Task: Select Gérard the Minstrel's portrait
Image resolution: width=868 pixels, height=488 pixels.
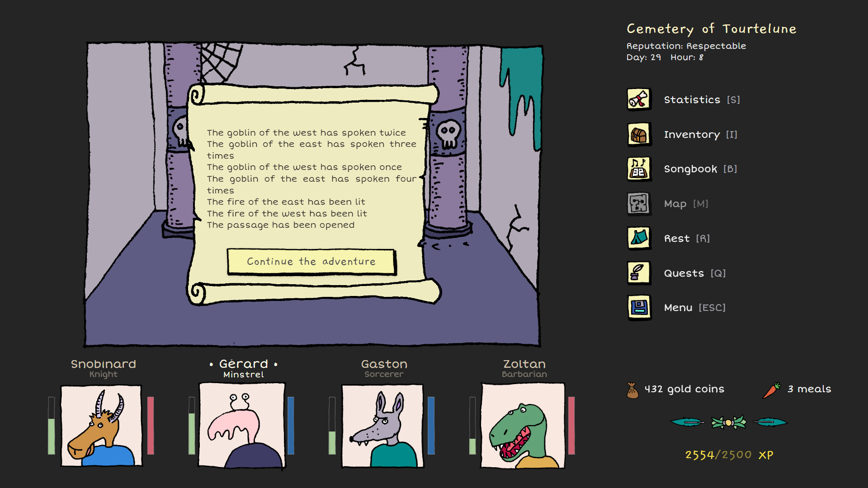Action: pos(242,425)
